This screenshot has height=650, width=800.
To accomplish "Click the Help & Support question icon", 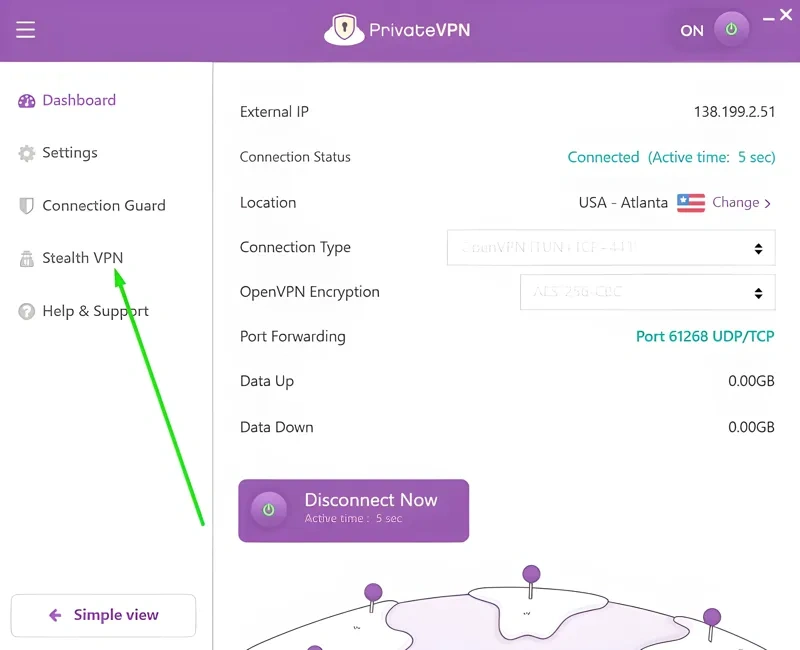I will (x=27, y=311).
